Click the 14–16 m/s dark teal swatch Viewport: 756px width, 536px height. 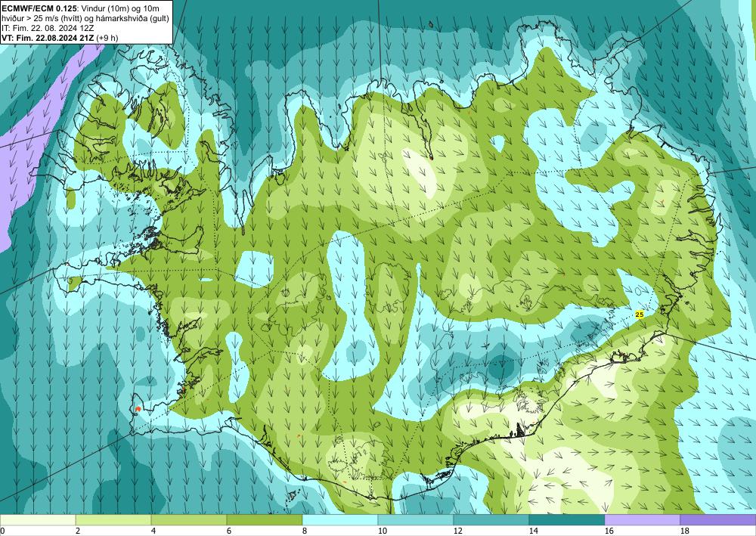click(x=567, y=519)
